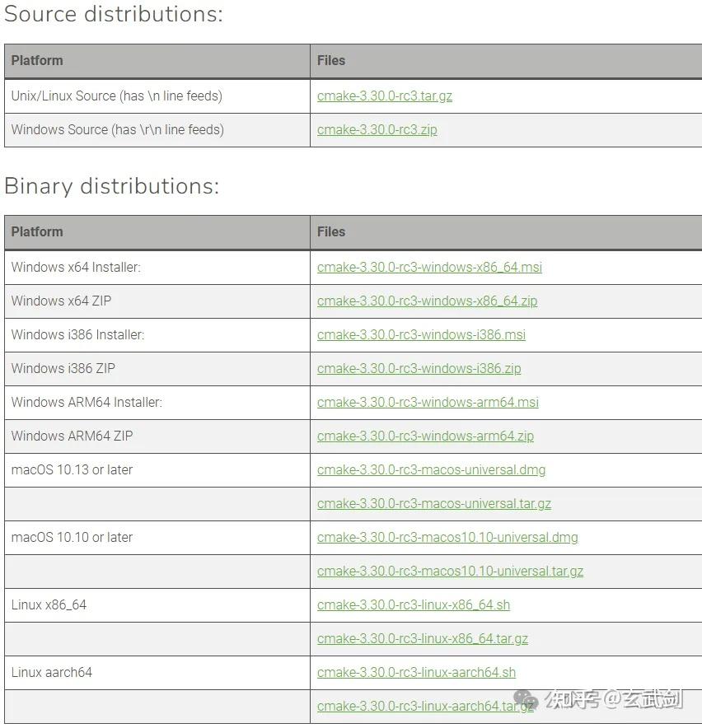Open the linux-aarch64.tar.gz download link
The height and width of the screenshot is (728, 702).
coord(412,706)
